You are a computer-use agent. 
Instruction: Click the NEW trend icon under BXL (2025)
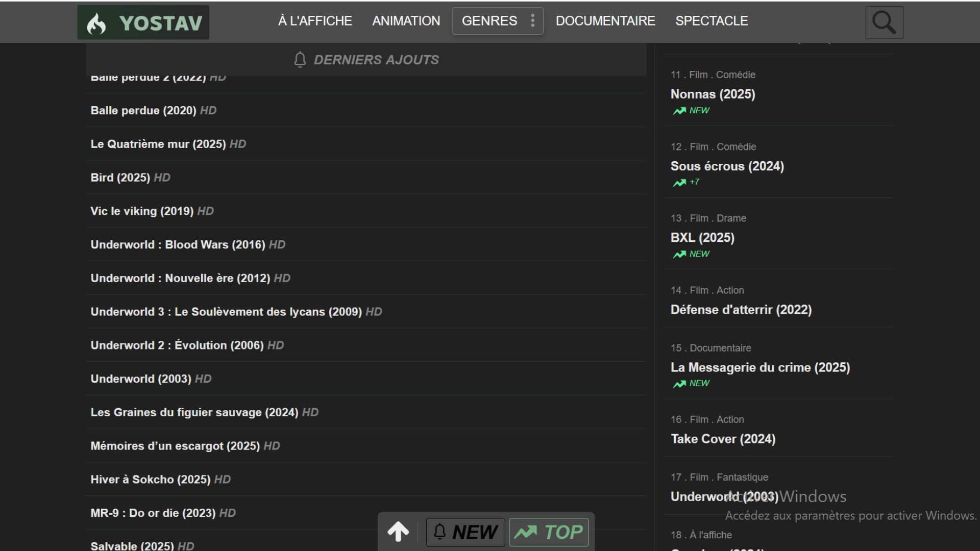679,254
